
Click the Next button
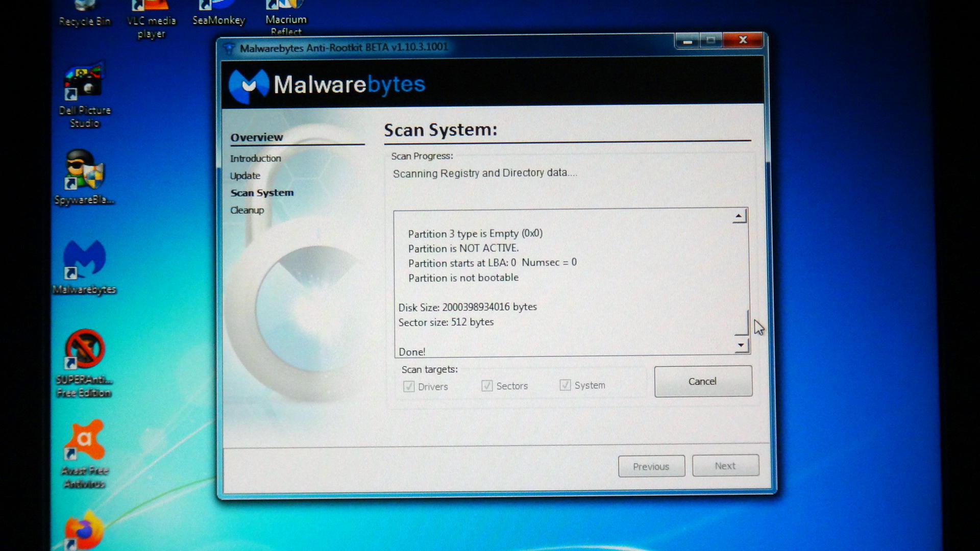pyautogui.click(x=725, y=466)
